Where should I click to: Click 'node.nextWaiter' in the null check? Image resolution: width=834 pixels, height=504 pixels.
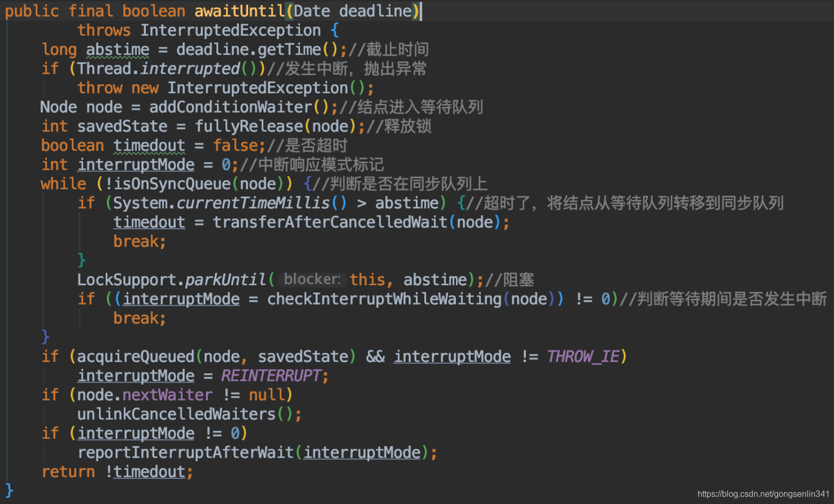pyautogui.click(x=145, y=395)
